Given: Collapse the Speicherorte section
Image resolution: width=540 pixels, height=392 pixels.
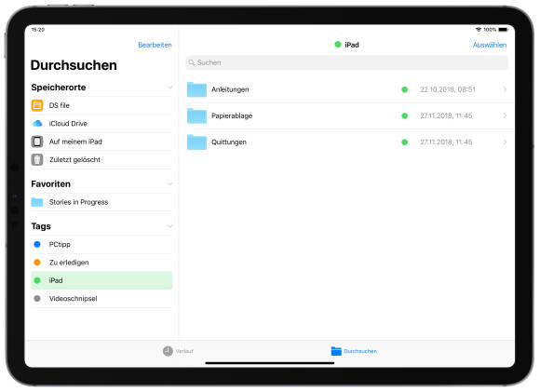Looking at the screenshot, I should click(169, 88).
